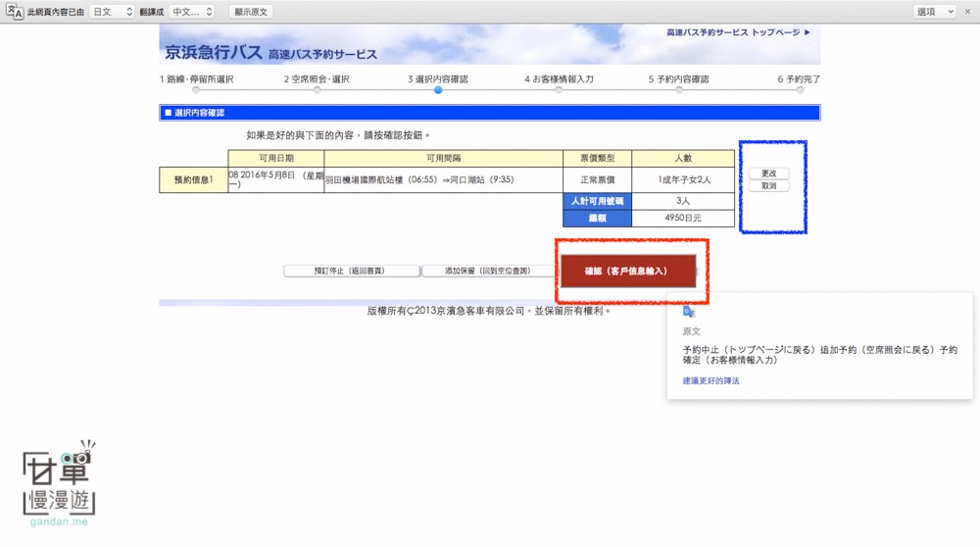This screenshot has height=547, width=980.
Task: Select step 4 お客様情報入力
Action: click(x=559, y=79)
